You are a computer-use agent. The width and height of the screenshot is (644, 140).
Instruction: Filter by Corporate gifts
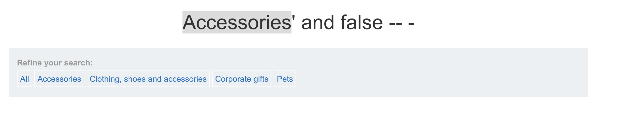241,79
